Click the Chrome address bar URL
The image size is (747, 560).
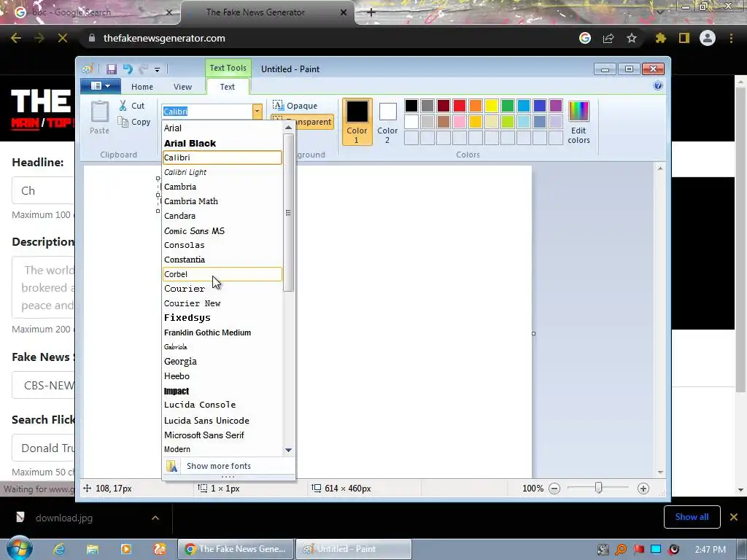[164, 38]
